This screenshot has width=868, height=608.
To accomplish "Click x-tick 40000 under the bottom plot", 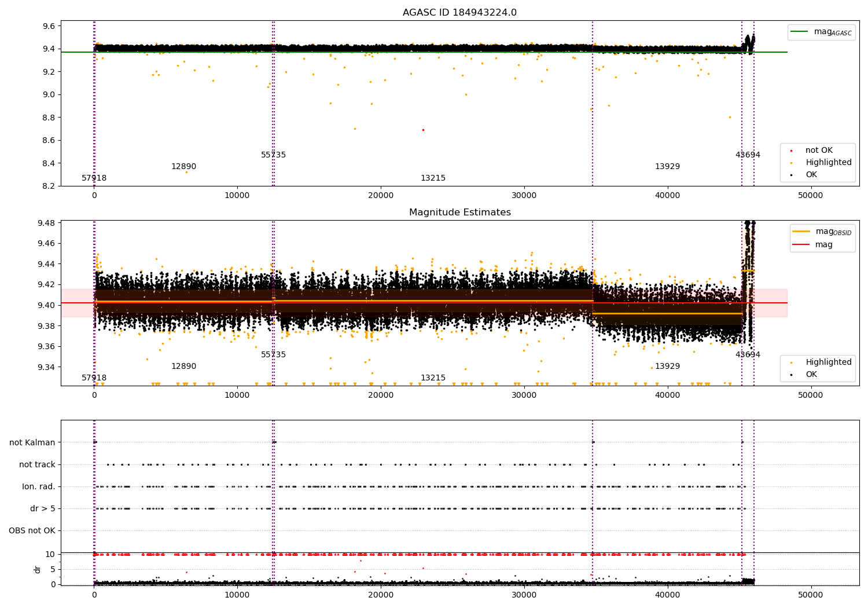I will [x=667, y=595].
